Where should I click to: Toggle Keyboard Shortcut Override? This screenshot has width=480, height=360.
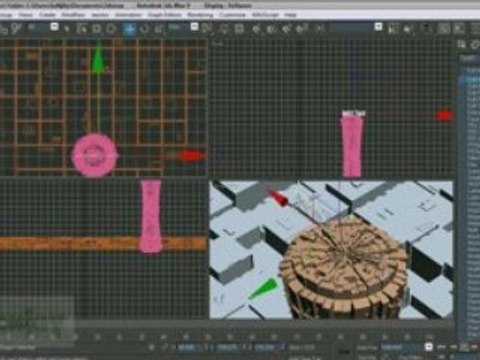(x=239, y=29)
